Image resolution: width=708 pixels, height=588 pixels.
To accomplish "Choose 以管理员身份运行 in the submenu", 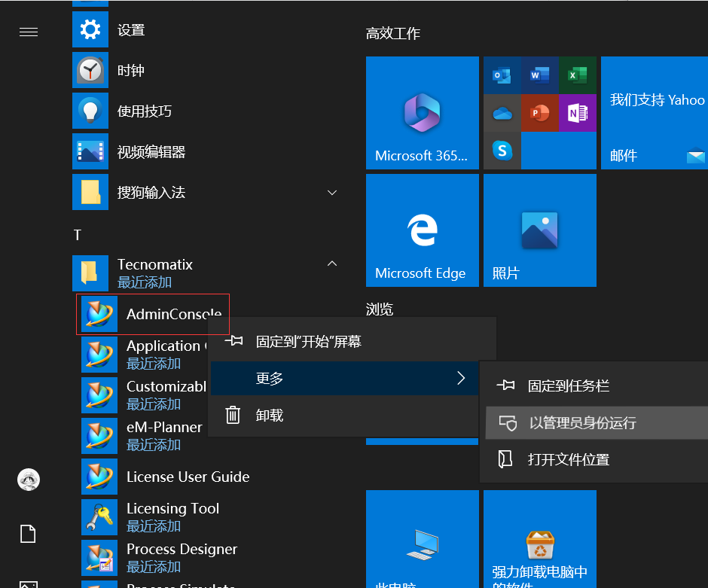I will [x=597, y=423].
